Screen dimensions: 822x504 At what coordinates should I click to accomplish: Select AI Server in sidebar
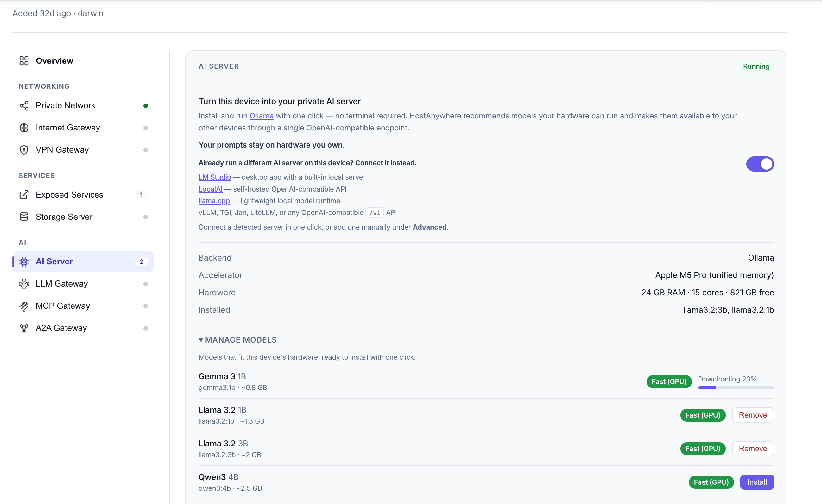pos(83,262)
